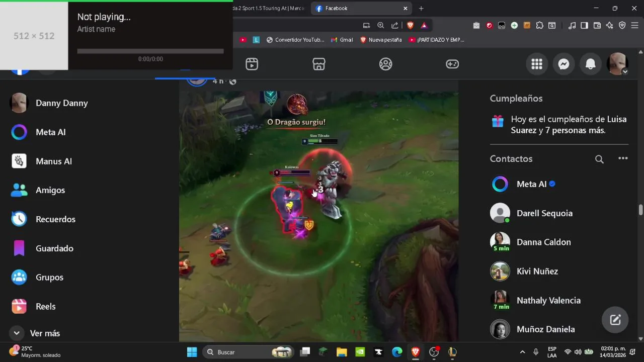Seek in the media popup progress bar

tap(150, 51)
